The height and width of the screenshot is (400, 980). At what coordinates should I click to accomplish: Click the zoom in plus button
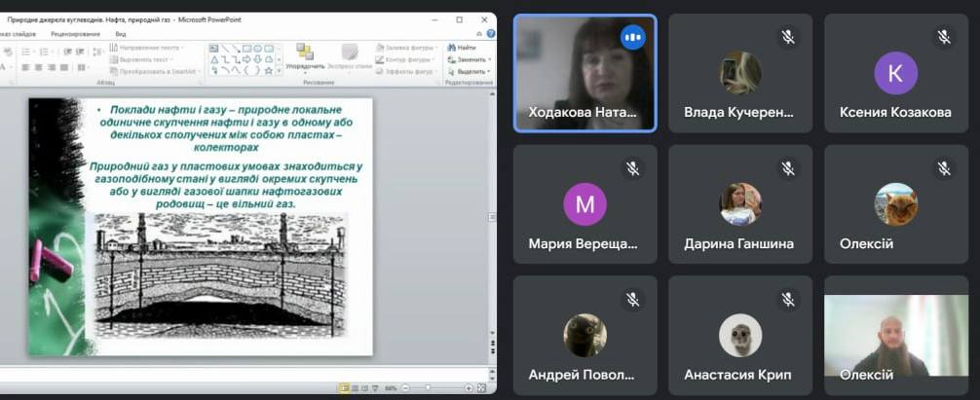click(x=469, y=387)
